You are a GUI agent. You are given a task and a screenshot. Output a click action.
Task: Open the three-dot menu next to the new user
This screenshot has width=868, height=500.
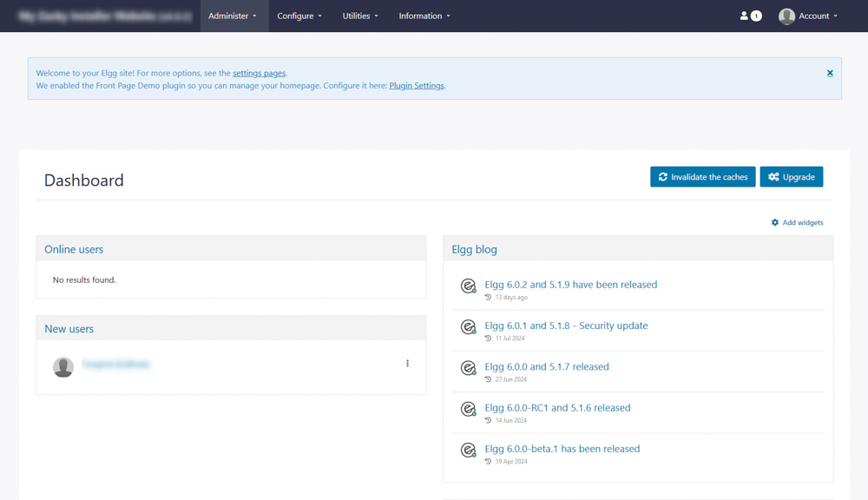pos(407,363)
